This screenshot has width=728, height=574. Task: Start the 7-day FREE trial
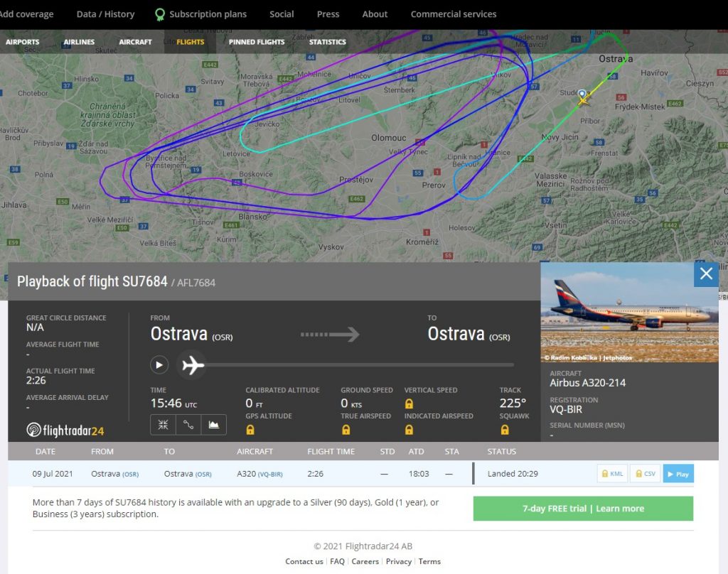pyautogui.click(x=583, y=509)
